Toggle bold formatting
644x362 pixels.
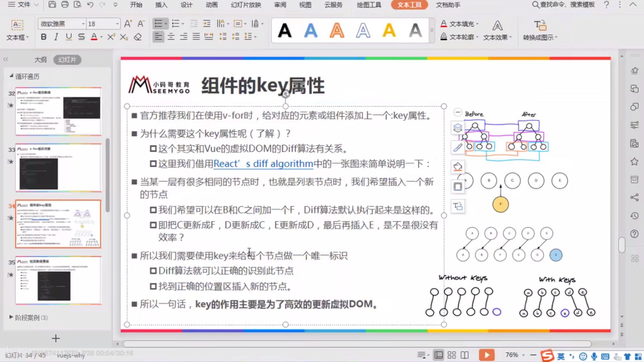click(44, 37)
